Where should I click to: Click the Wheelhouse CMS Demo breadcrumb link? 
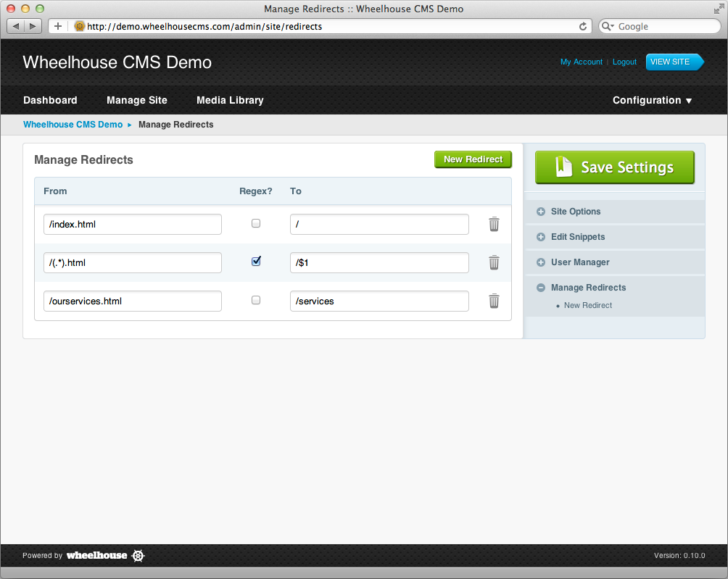pos(73,125)
